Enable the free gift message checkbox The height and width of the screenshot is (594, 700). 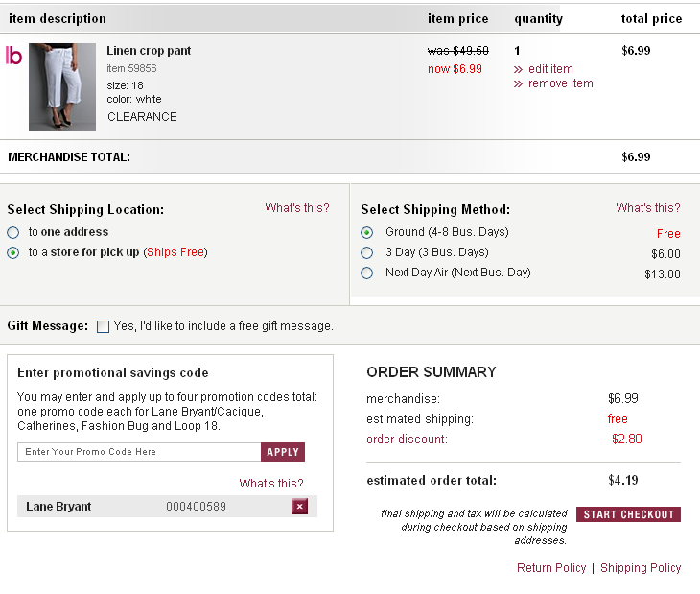tap(104, 326)
